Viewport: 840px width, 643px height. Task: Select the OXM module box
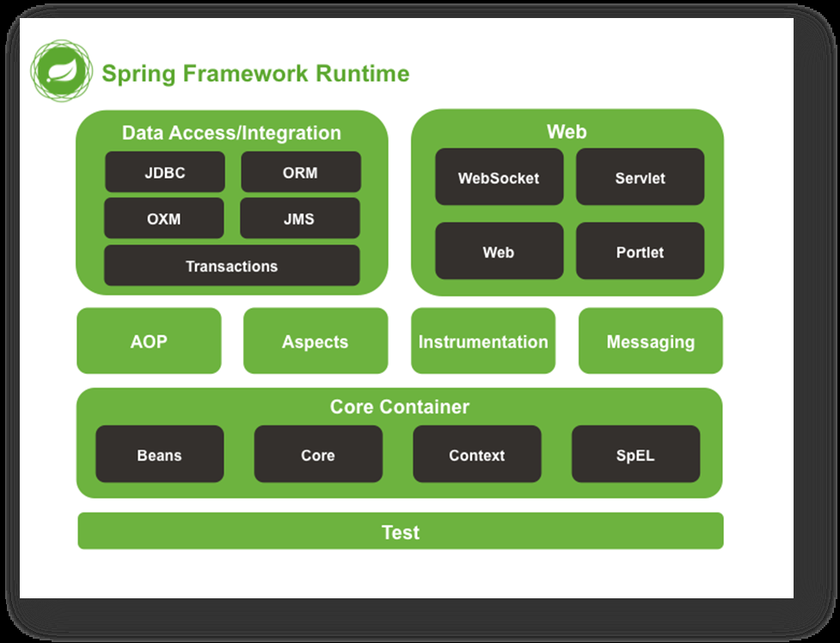[x=164, y=218]
